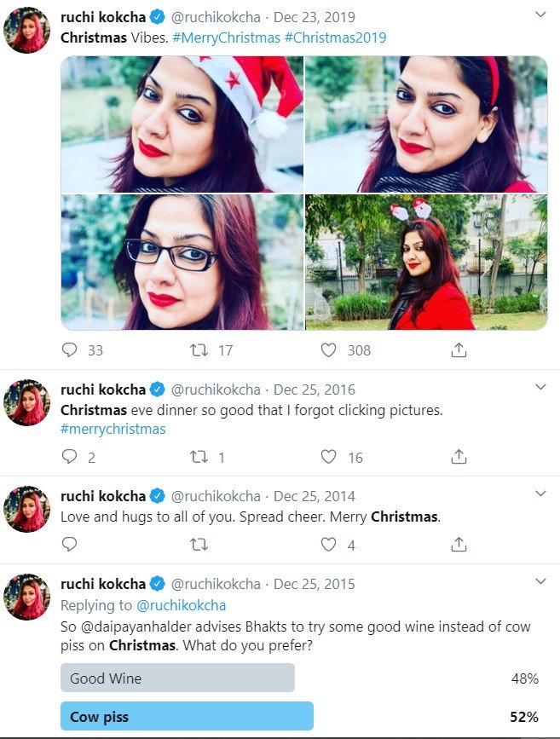
Task: Open the #MerryChristmas hashtag link
Action: click(228, 38)
